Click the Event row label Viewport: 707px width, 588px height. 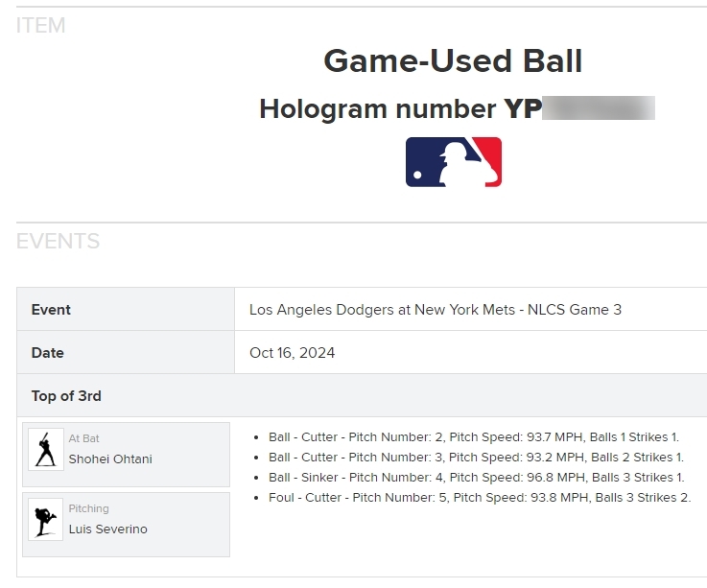click(x=51, y=310)
